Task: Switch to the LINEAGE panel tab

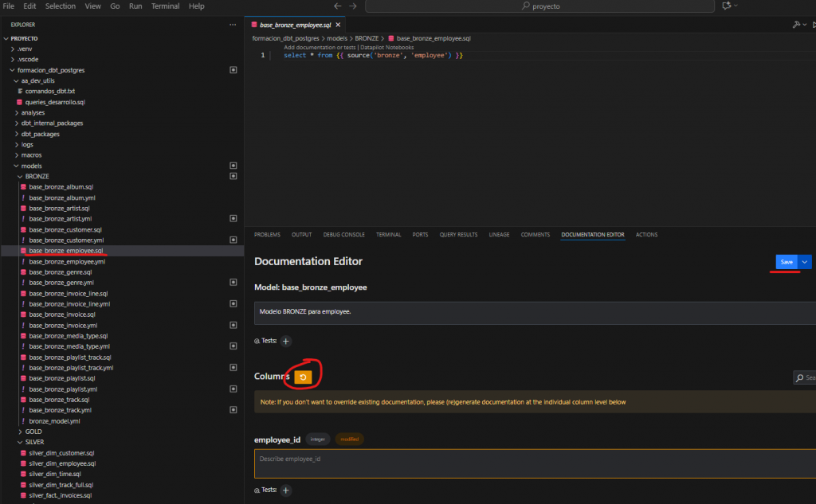Action: tap(499, 235)
